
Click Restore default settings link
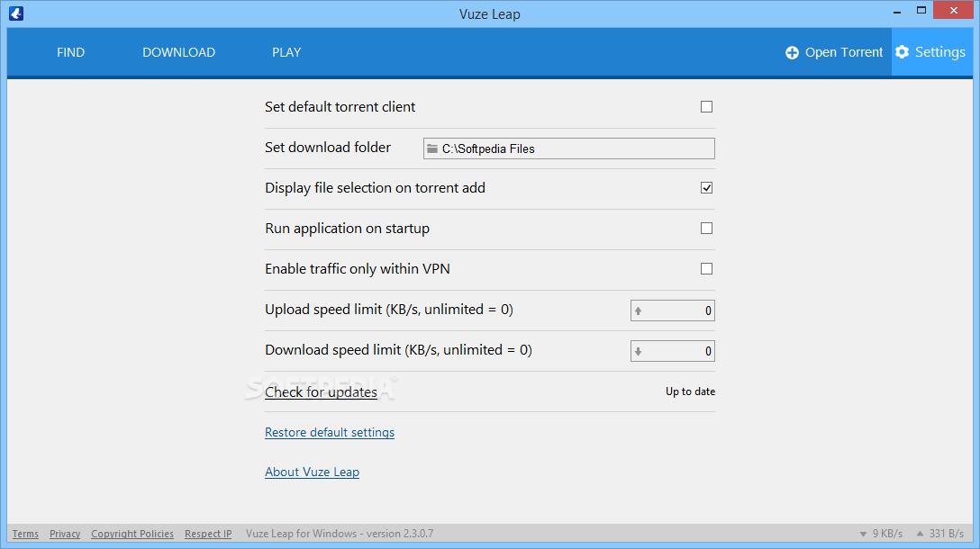(x=330, y=432)
